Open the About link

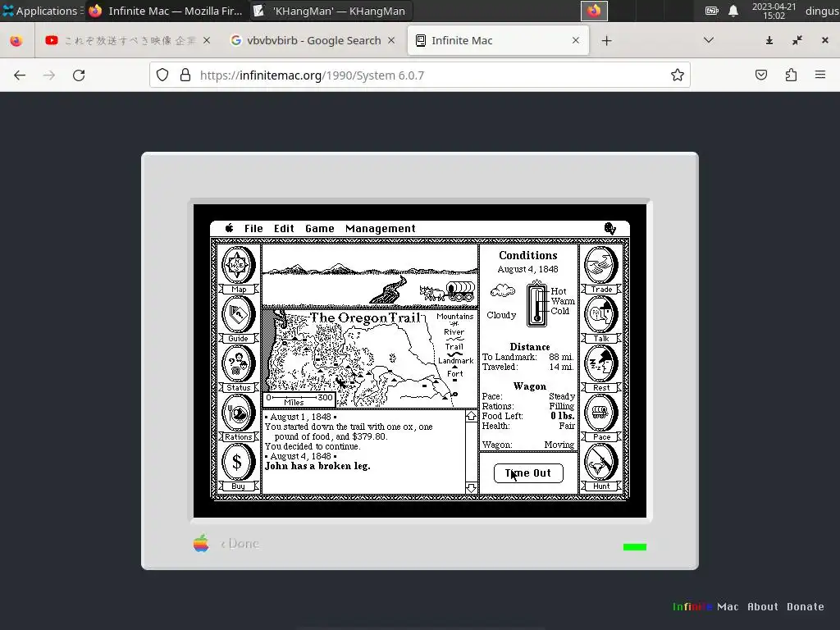(x=762, y=606)
